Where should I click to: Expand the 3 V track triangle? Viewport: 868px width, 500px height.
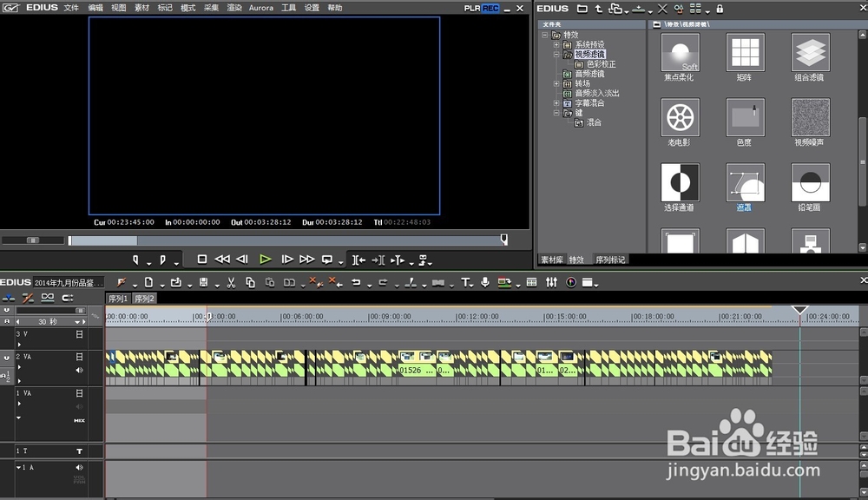point(19,345)
